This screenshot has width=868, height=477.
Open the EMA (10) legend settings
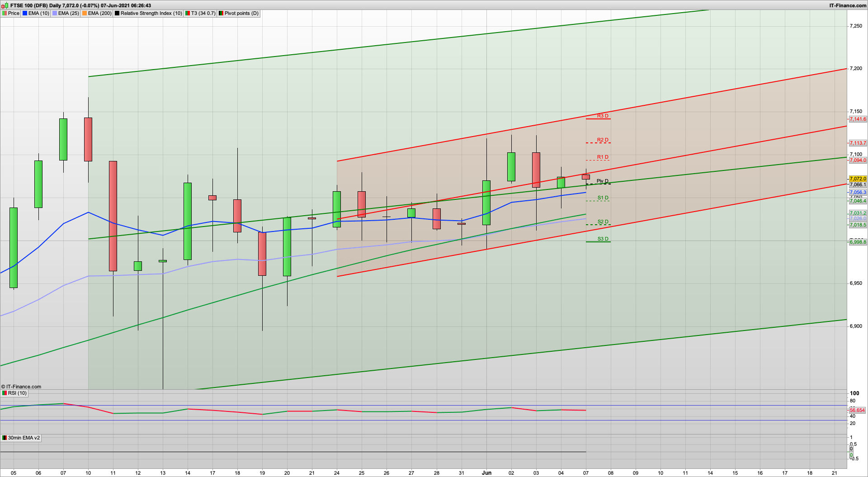[x=39, y=13]
